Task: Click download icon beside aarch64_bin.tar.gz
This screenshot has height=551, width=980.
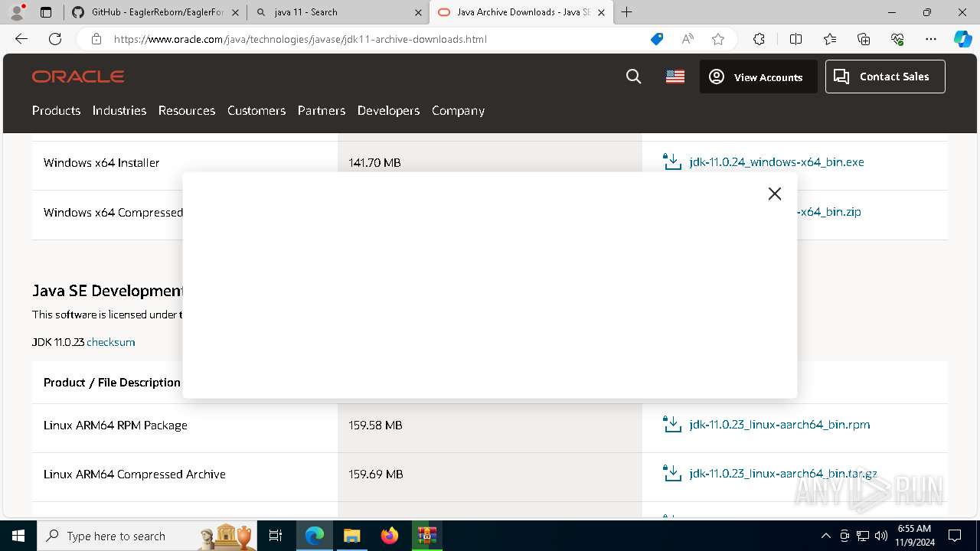Action: pos(672,474)
